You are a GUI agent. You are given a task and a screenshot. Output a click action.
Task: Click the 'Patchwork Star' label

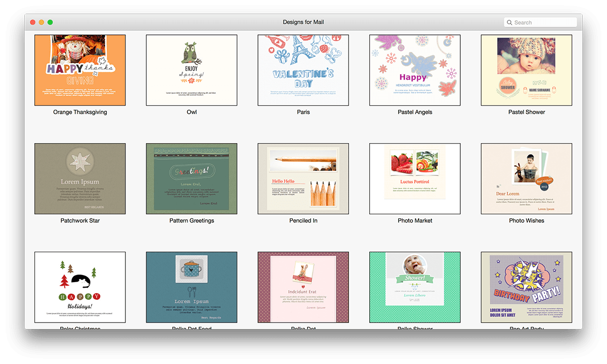tap(80, 221)
